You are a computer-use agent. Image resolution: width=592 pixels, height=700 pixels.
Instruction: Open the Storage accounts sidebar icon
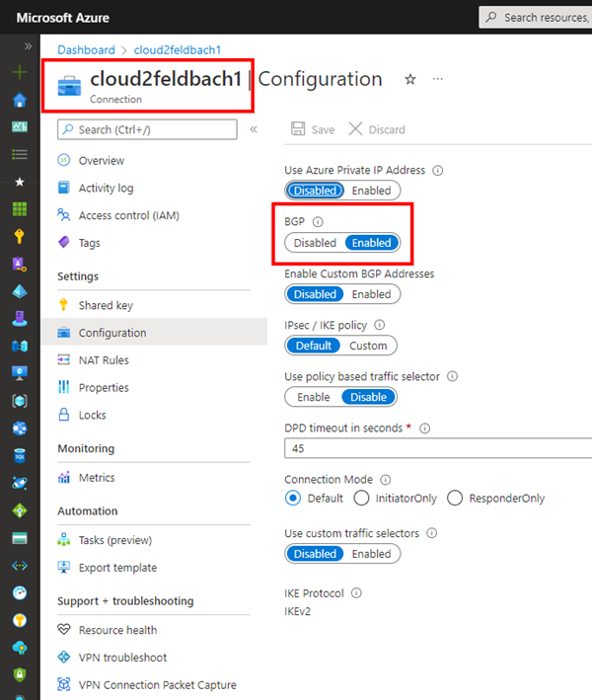pos(20,538)
